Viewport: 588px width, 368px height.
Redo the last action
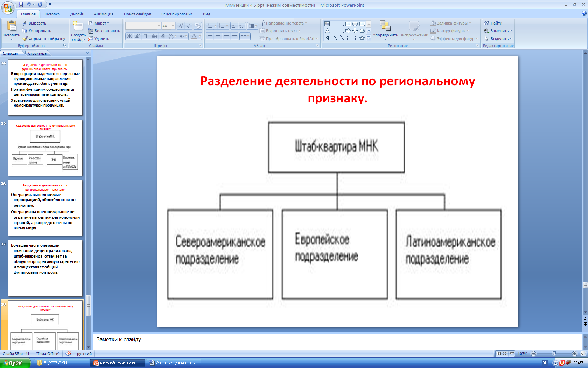40,5
